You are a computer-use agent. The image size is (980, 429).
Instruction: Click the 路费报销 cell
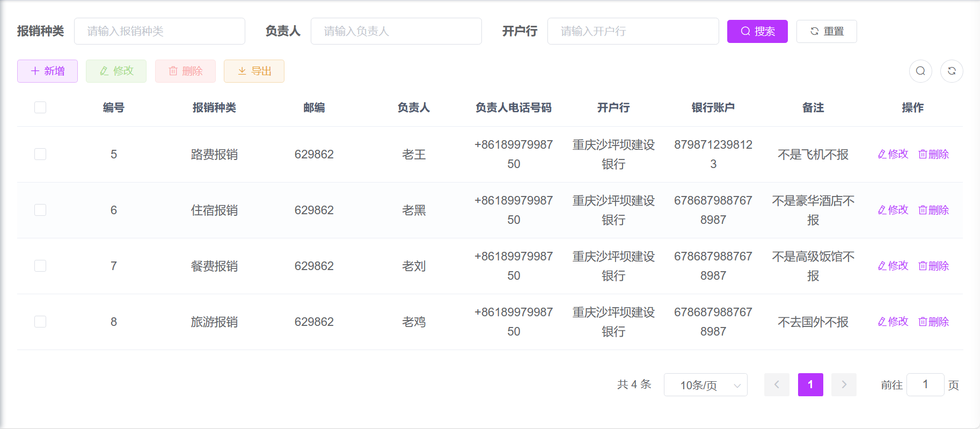(x=214, y=155)
